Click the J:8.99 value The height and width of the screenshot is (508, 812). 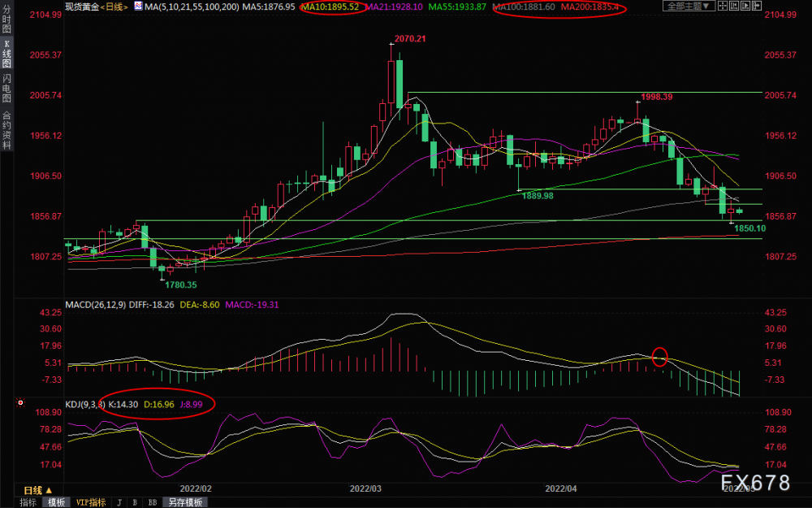(x=191, y=404)
